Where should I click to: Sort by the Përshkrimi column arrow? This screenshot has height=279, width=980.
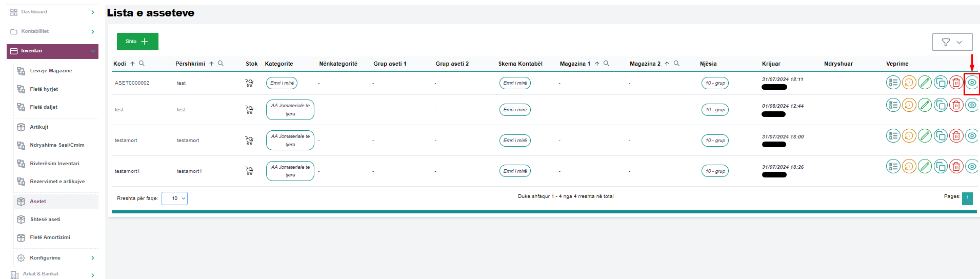coord(211,64)
